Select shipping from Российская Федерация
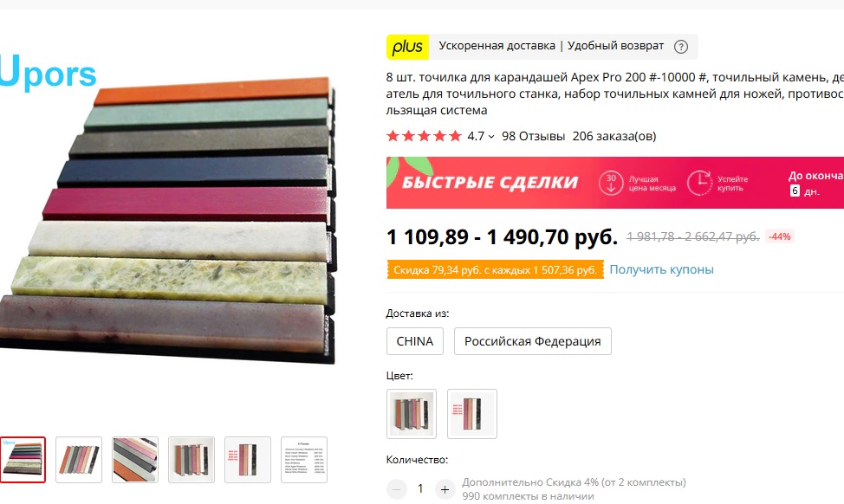The image size is (844, 504). [533, 341]
